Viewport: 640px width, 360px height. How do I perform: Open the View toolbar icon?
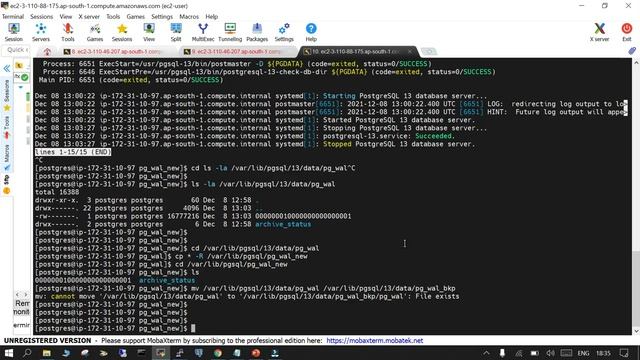(149, 32)
